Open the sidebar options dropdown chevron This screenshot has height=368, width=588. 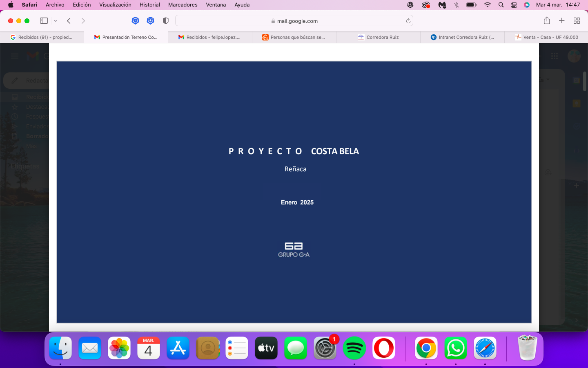click(56, 21)
